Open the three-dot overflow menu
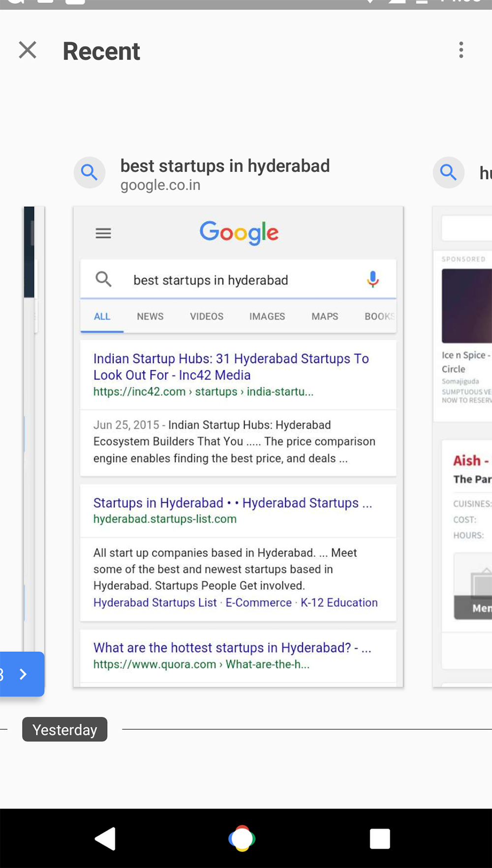 tap(461, 50)
